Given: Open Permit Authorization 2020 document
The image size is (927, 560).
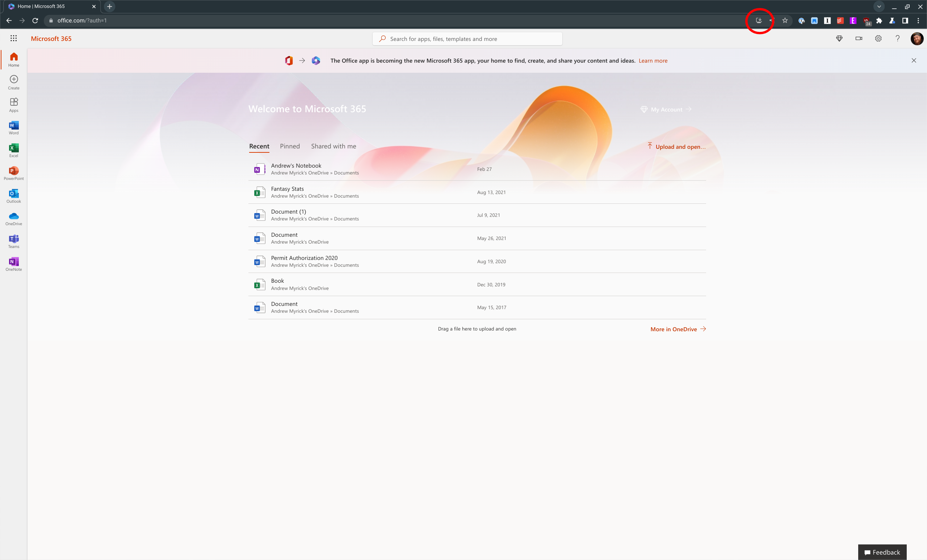Looking at the screenshot, I should click(477, 261).
